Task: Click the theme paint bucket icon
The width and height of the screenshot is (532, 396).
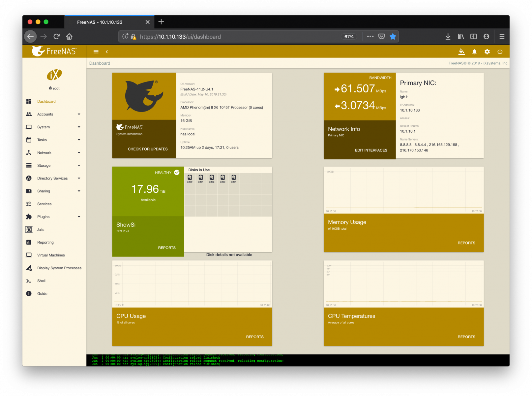Action: (461, 51)
